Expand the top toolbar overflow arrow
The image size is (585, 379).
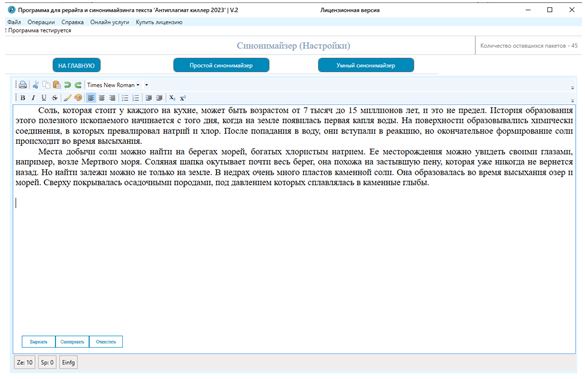(572, 87)
